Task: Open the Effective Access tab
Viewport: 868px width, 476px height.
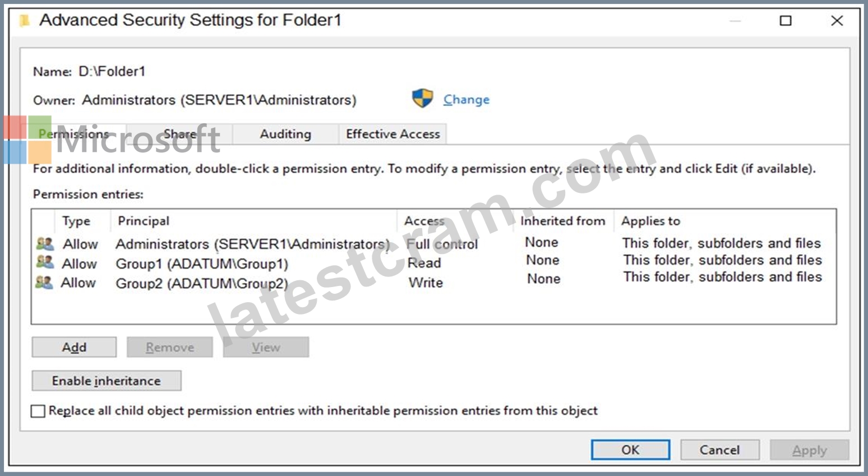Action: [x=393, y=134]
